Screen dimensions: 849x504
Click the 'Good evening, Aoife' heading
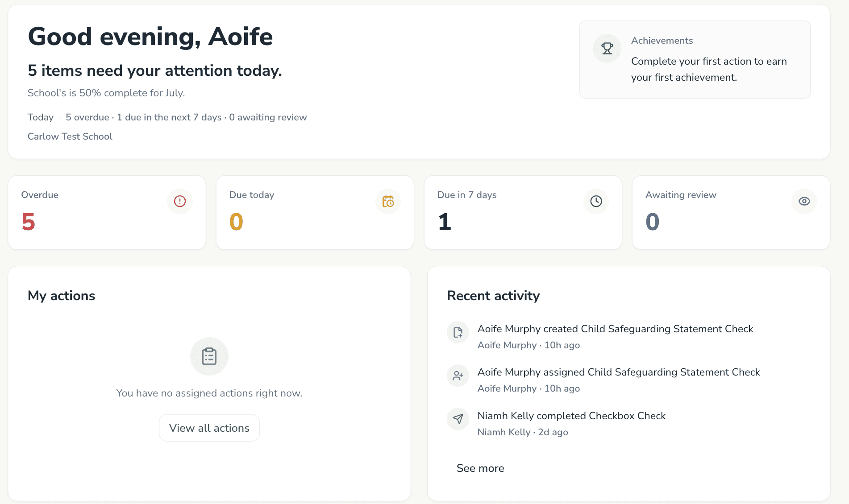click(150, 37)
